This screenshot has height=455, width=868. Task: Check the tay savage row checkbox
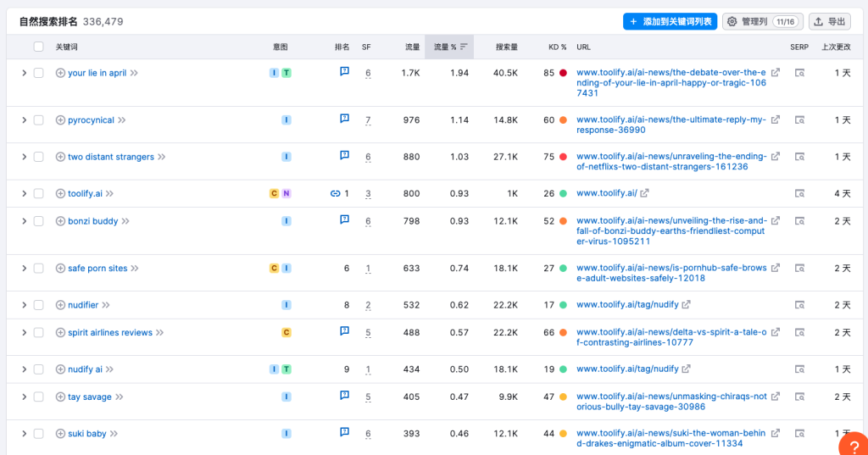tap(38, 397)
